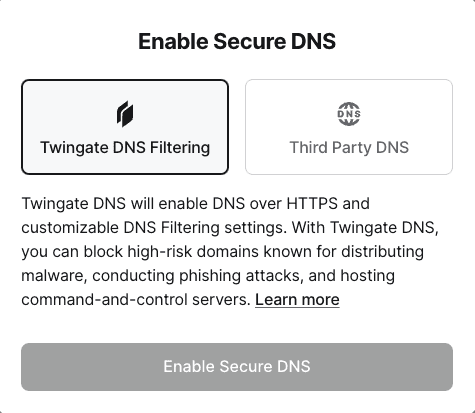Click the phrase 'command-and-control servers' in the description
Screen dimensions: 475x413
coord(136,300)
